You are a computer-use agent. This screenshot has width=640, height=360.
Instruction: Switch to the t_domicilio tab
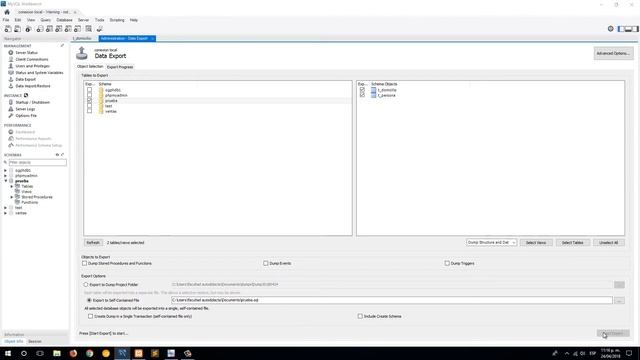click(x=83, y=38)
